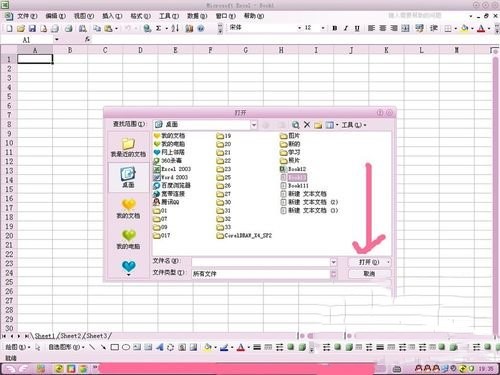500x375 pixels.
Task: Click the New blank workbook icon
Action: pyautogui.click(x=9, y=29)
